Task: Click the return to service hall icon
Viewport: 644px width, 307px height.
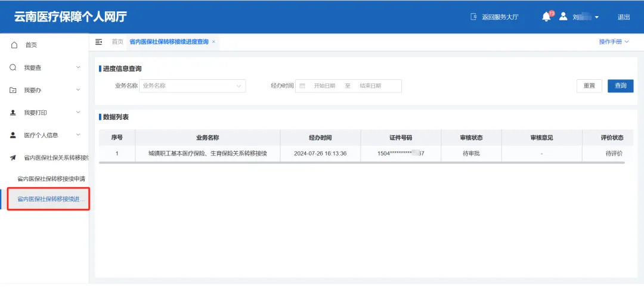Action: coord(474,17)
